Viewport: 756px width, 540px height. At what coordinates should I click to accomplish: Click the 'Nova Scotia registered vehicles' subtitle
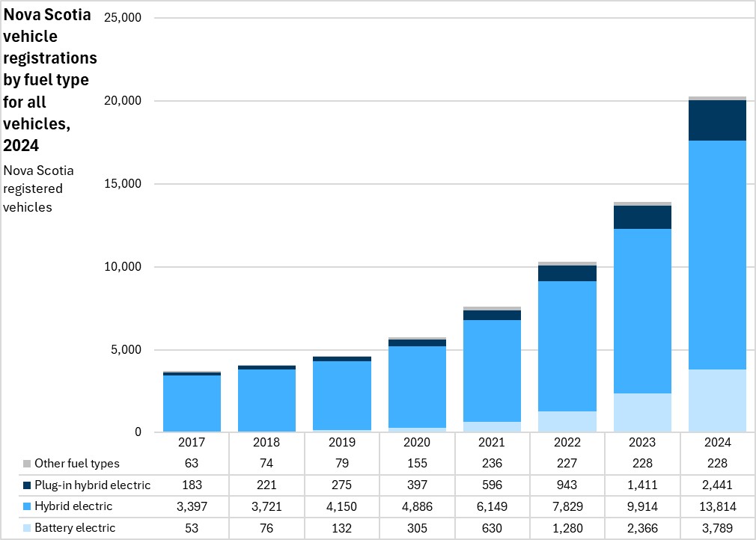pyautogui.click(x=39, y=188)
